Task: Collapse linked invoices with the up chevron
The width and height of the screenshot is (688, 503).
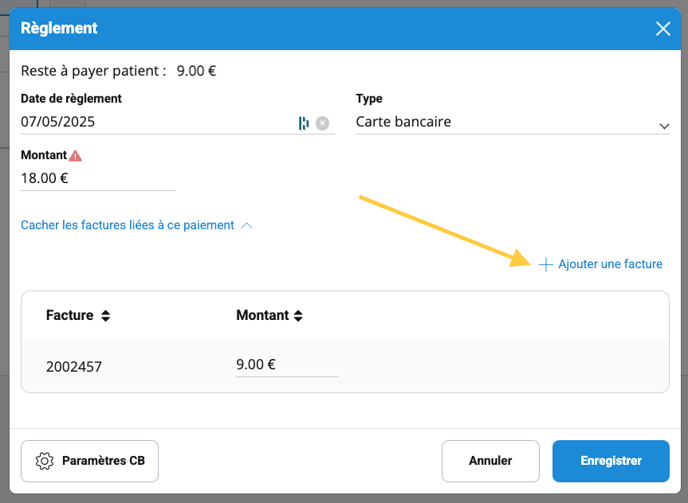Action: pyautogui.click(x=247, y=226)
